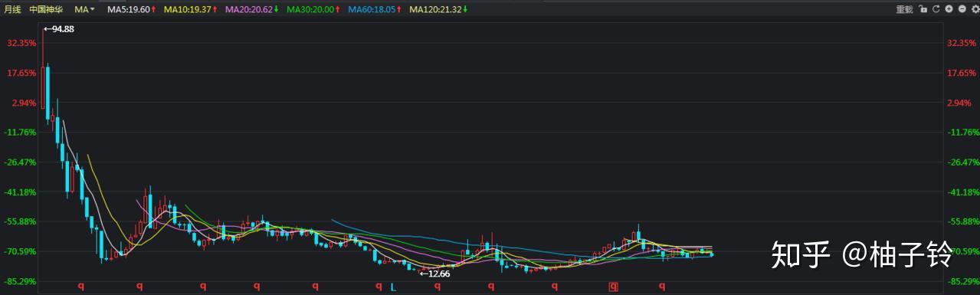Open the MA indicator dropdown
Viewport: 980px width, 295px height.
85,9
